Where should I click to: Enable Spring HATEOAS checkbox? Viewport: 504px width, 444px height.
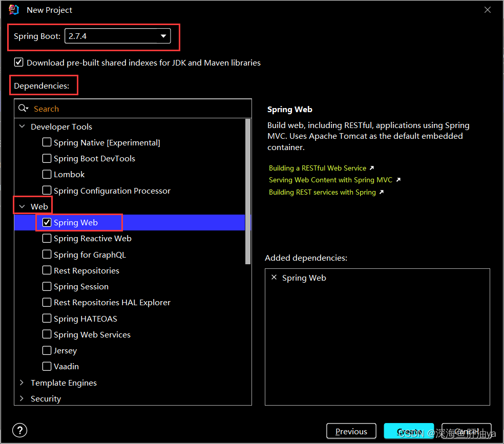pos(47,318)
